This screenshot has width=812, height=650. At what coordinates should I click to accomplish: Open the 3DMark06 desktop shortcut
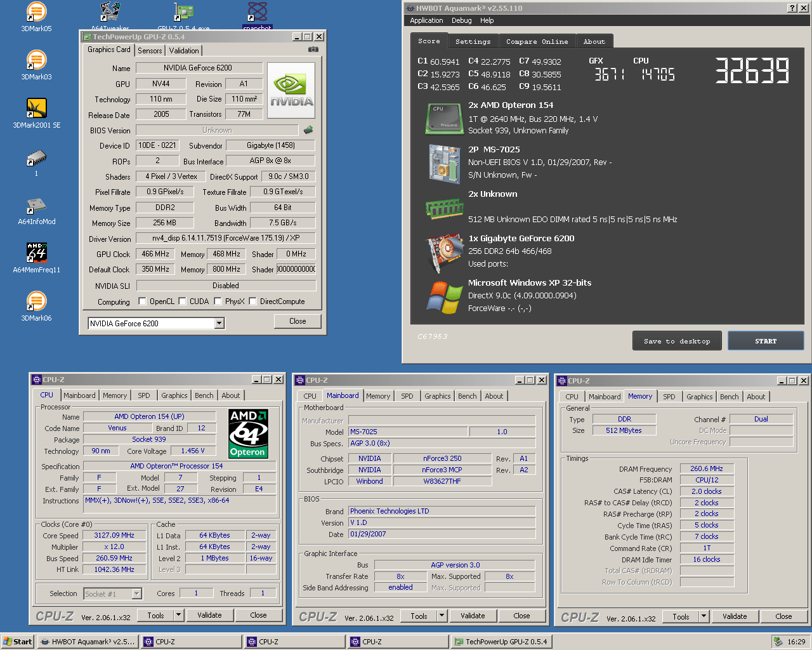36,306
